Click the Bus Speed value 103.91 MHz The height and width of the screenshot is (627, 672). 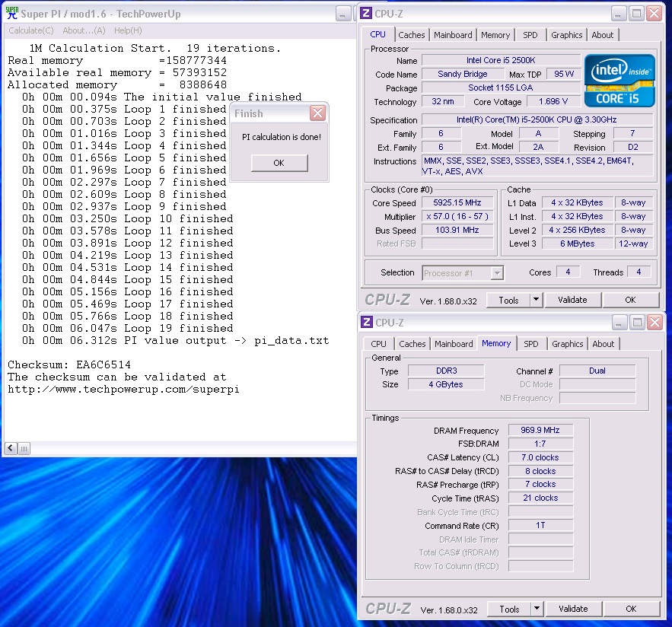pyautogui.click(x=457, y=230)
